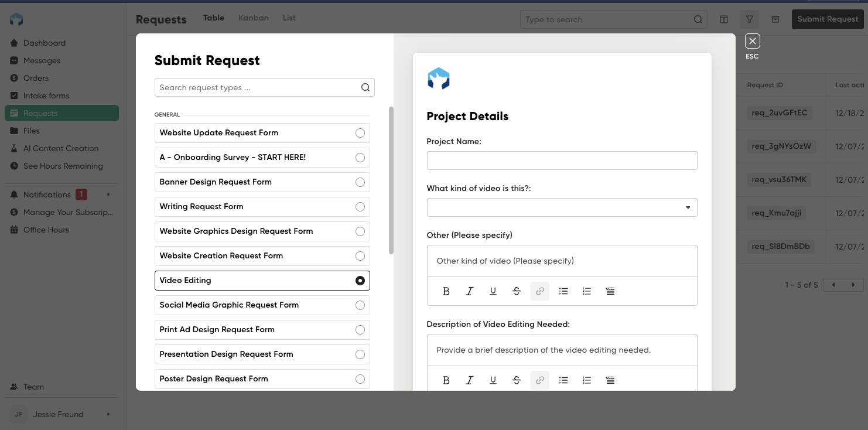Viewport: 868px width, 430px height.
Task: Apply Italic in Other (Please specify) editor
Action: [470, 291]
